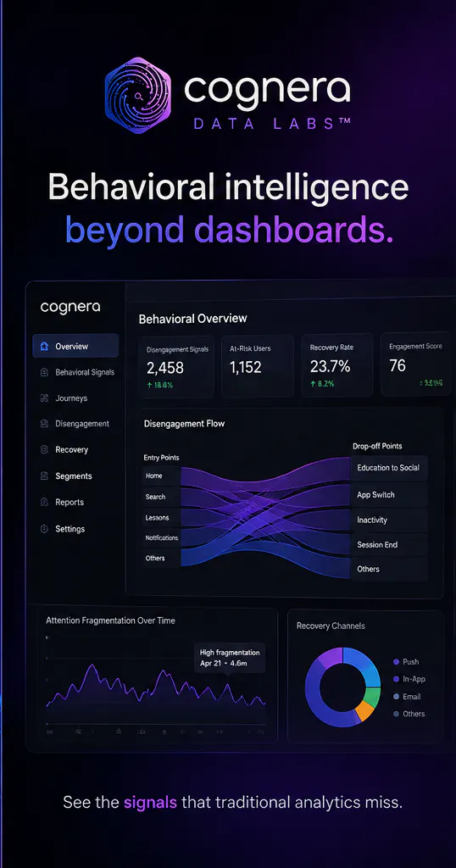Click the 8.2% increase under Recovery Rate
The image size is (456, 868).
322,384
